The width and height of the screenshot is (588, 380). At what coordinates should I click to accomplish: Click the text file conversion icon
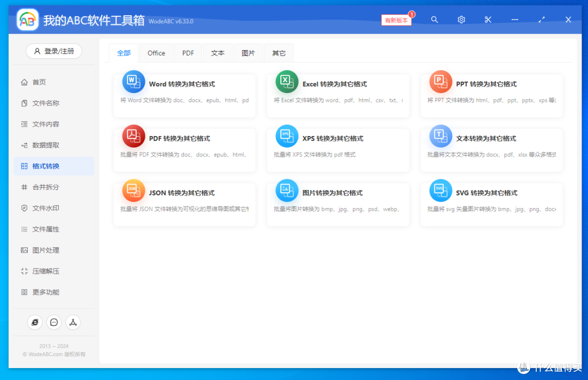[x=440, y=136]
